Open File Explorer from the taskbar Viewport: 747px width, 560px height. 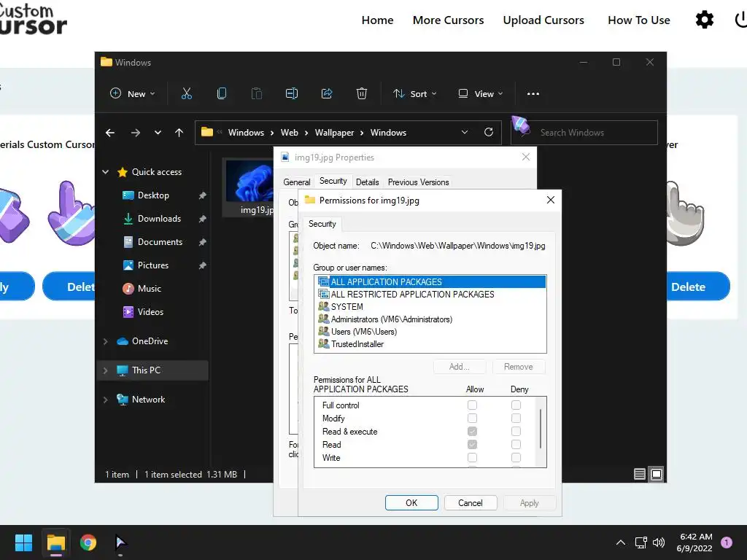(55, 542)
